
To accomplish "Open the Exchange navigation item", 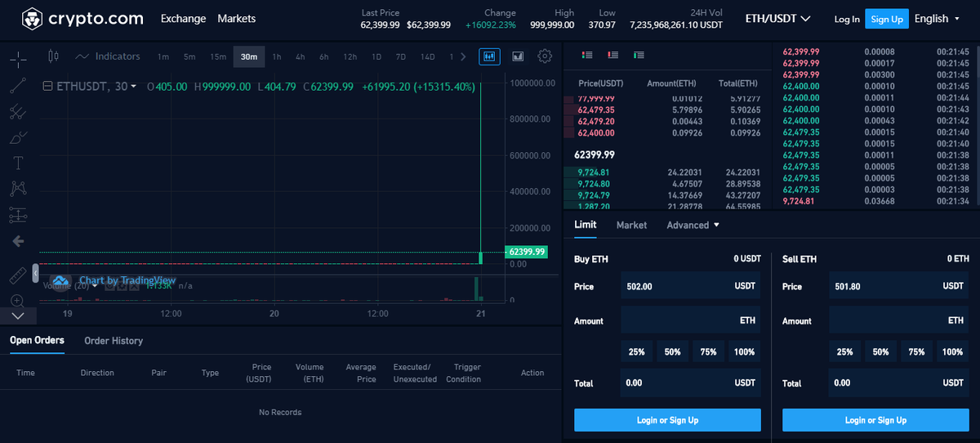I will pyautogui.click(x=184, y=18).
